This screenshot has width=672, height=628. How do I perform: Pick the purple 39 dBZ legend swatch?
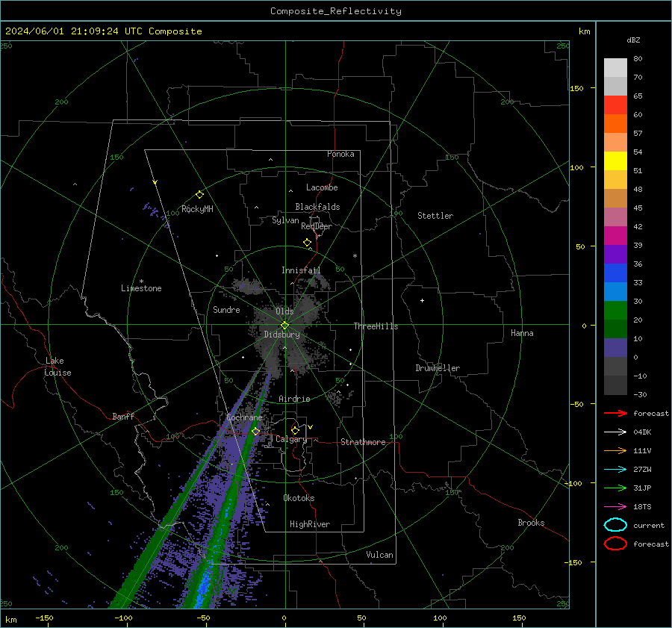coord(615,254)
